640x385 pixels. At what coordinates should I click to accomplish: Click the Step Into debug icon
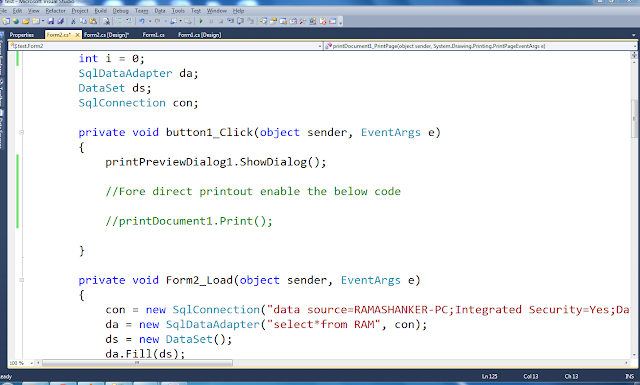click(231, 21)
